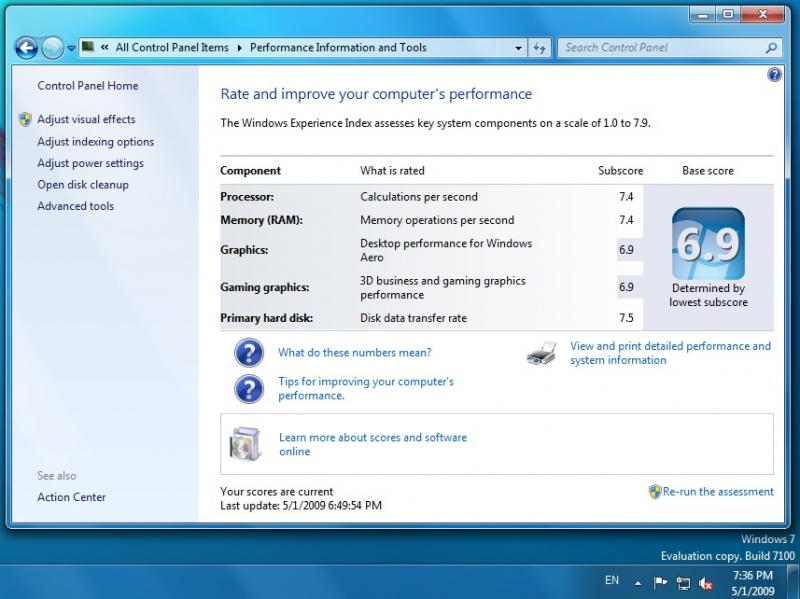The height and width of the screenshot is (599, 800).
Task: Maximize the Control Panel window
Action: point(728,15)
